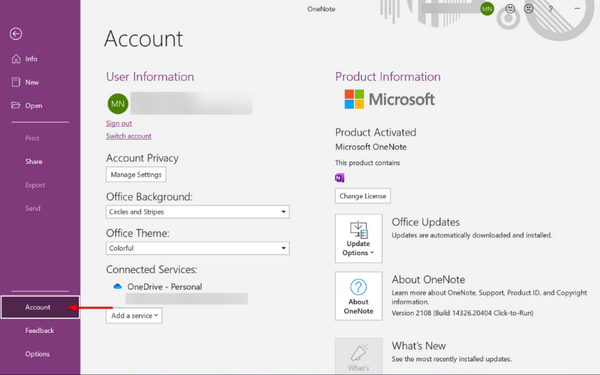Click the Manage Settings button
The image size is (600, 375).
[136, 174]
